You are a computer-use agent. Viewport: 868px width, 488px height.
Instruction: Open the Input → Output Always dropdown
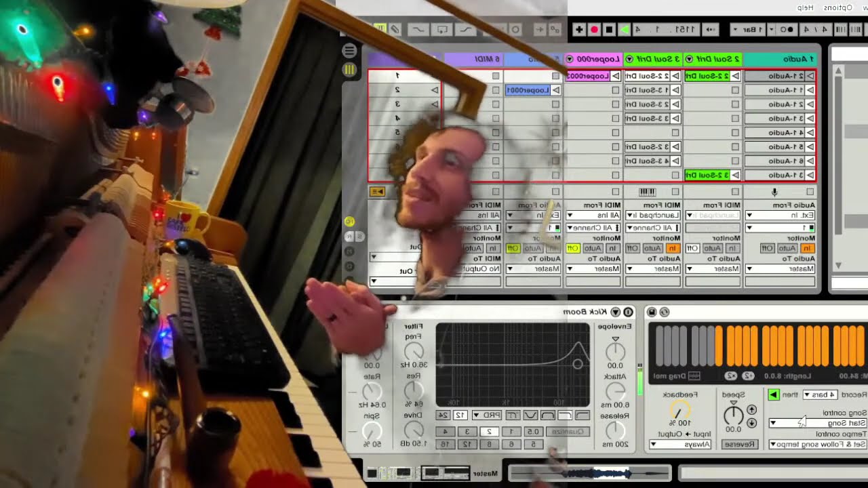680,445
